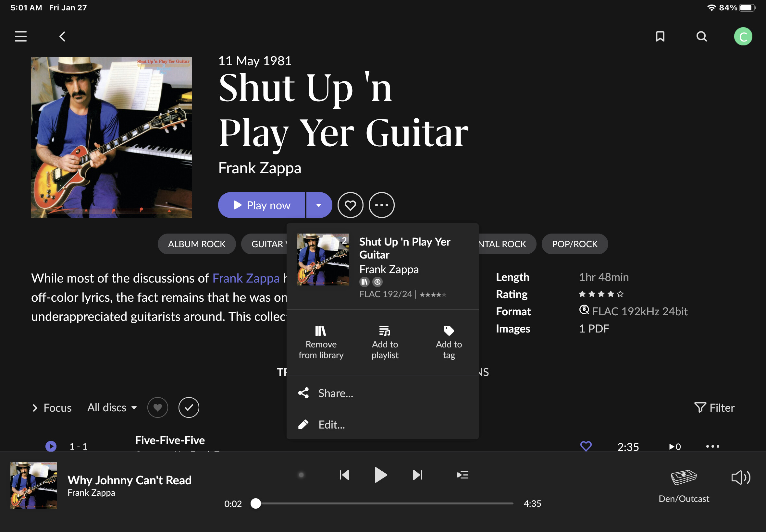766x532 pixels.
Task: Click the 5:01 AM clock in status bar
Action: point(26,8)
